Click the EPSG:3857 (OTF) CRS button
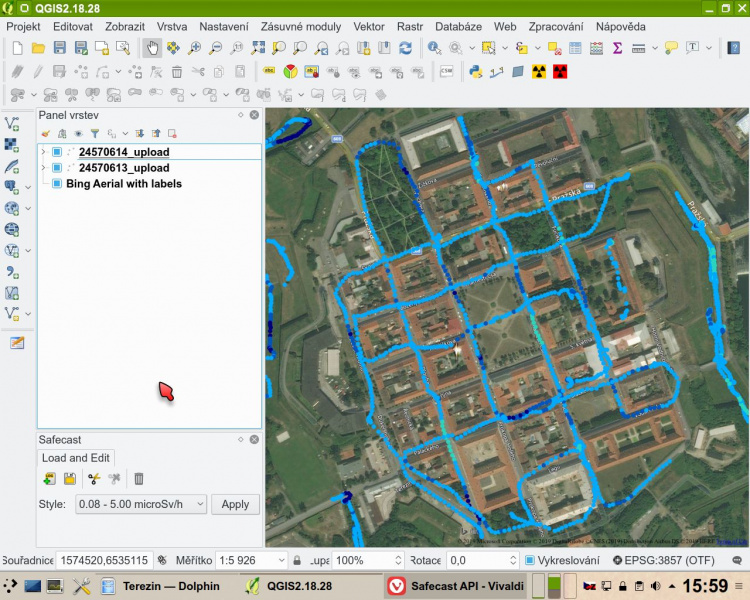750x600 pixels. click(x=664, y=560)
